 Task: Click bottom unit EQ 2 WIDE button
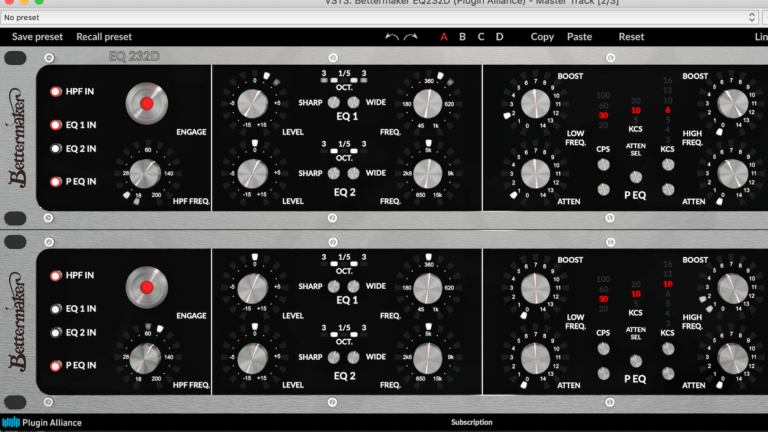(x=353, y=357)
